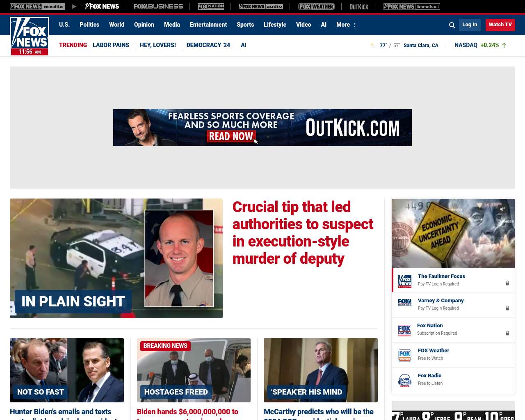Expand the More menu dots
The height and width of the screenshot is (420, 525).
(x=355, y=25)
